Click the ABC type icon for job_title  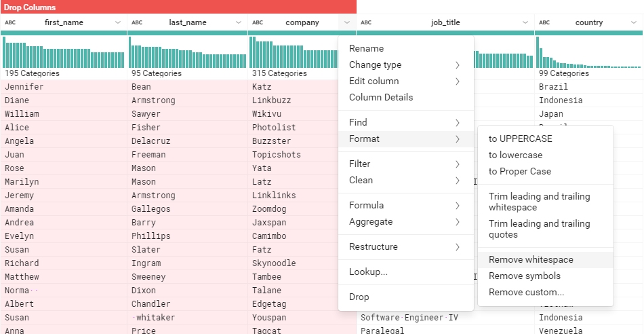(366, 22)
